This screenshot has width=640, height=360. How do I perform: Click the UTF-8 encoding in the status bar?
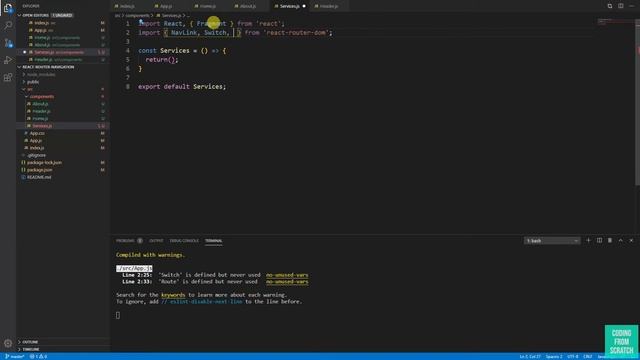click(x=573, y=357)
